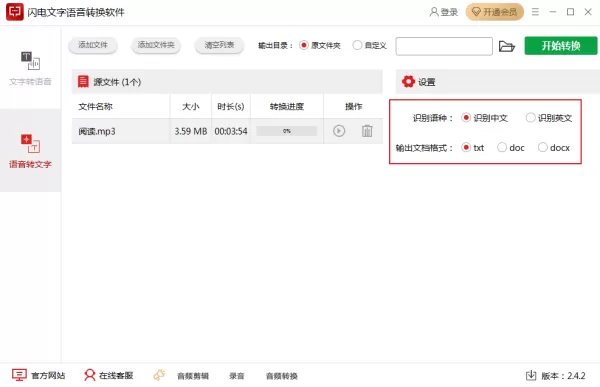
Task: Open the 登录 login link
Action: click(x=443, y=12)
